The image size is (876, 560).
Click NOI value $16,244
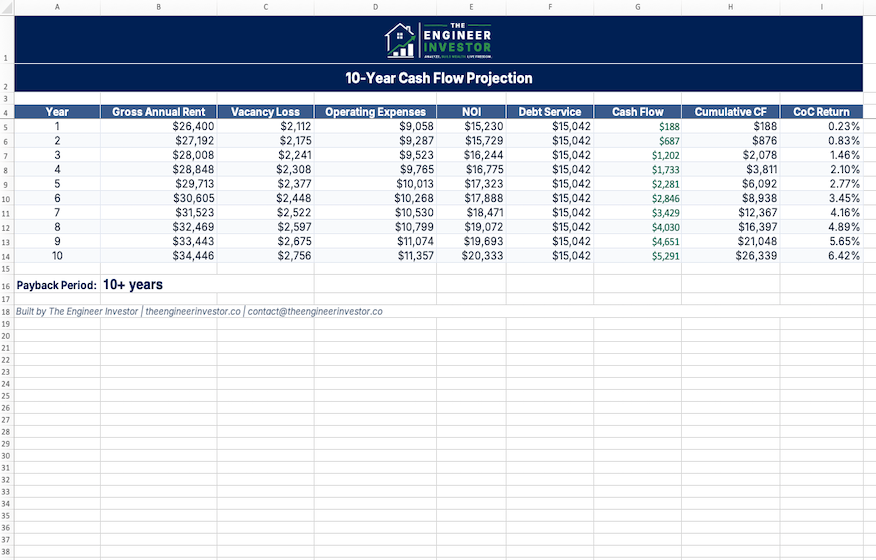484,155
